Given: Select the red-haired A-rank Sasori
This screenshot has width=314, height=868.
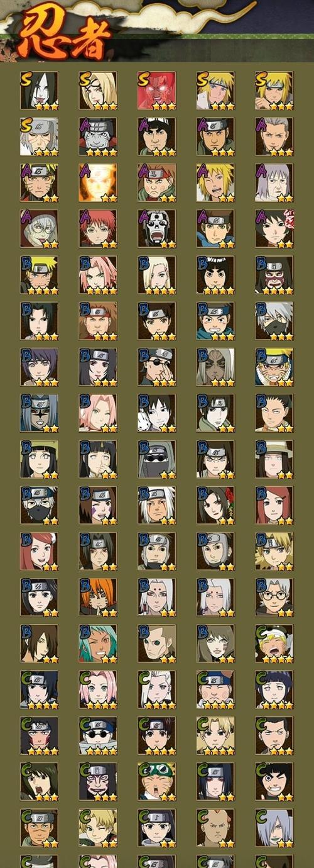Looking at the screenshot, I should pos(98,228).
